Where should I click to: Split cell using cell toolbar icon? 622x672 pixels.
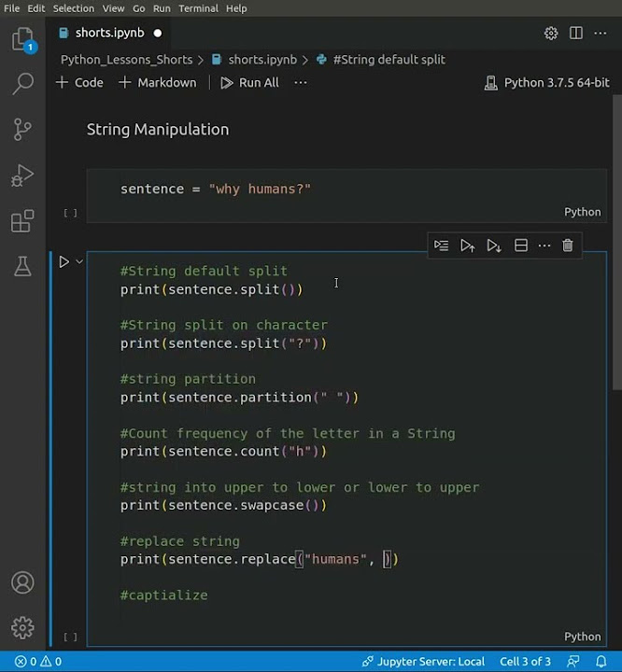coord(521,245)
